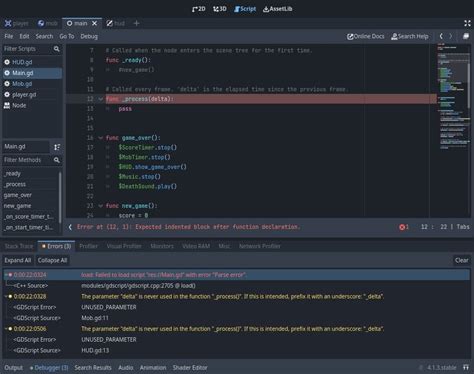Screen dimensions: 474x374
Task: Toggle alphabetical sorting of methods
Action: (57, 147)
